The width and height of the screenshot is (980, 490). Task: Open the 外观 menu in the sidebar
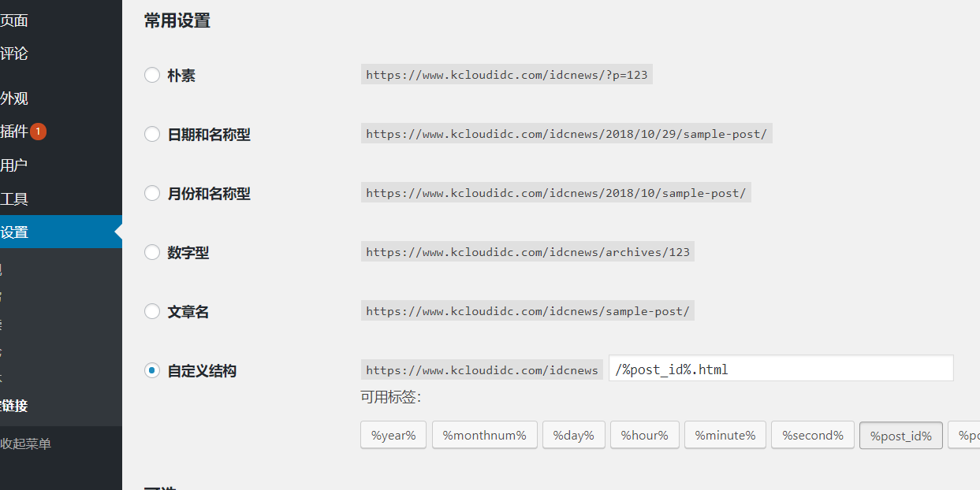point(14,98)
